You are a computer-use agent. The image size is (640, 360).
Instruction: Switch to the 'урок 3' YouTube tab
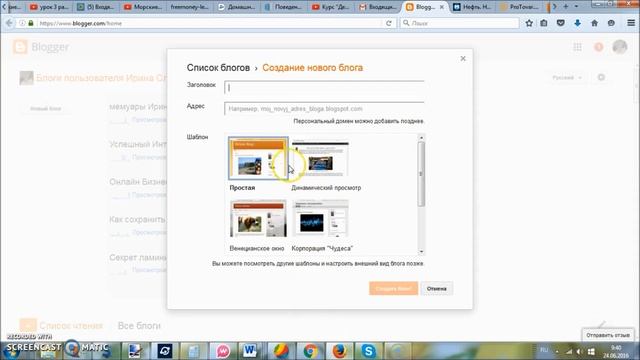pos(49,7)
